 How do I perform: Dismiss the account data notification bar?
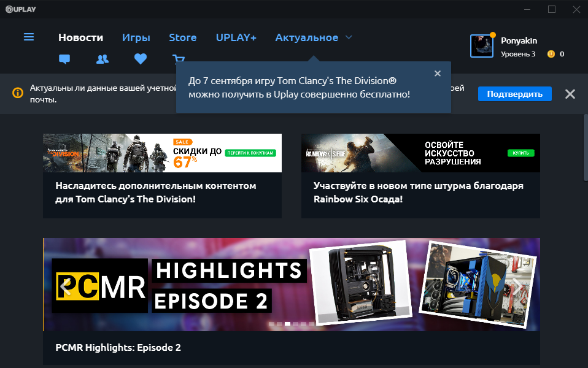[x=570, y=94]
